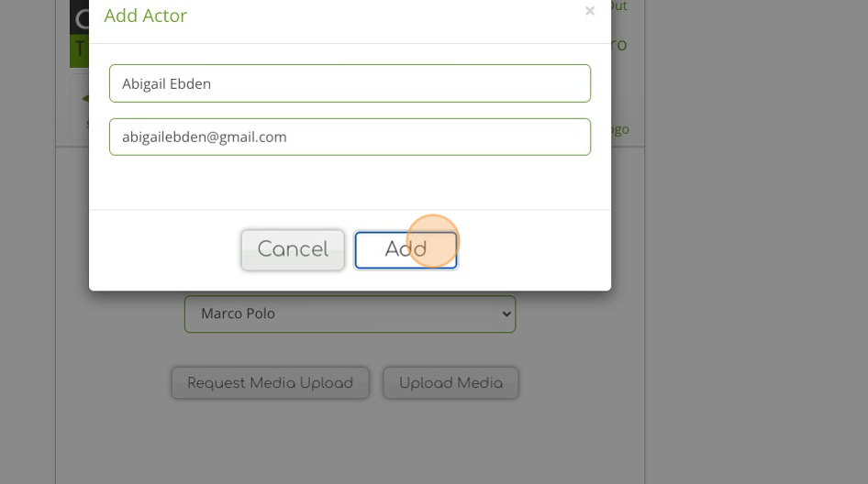Click the green banner below the logo

click(79, 50)
